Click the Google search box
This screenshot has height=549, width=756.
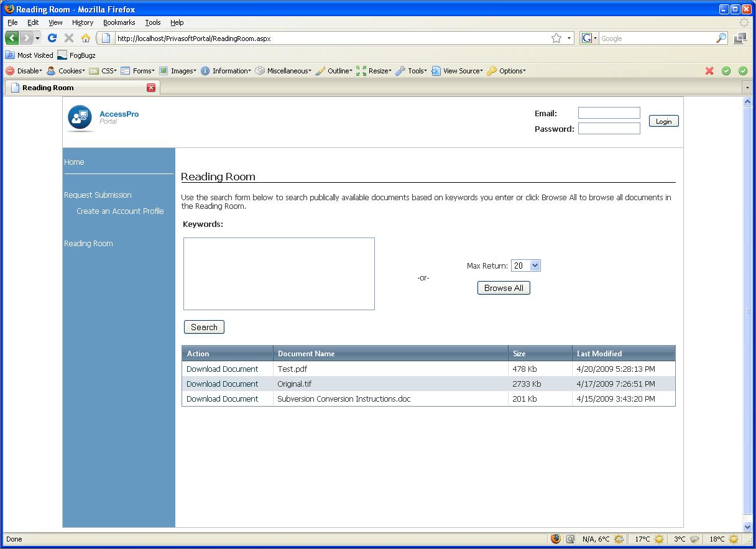pyautogui.click(x=657, y=39)
